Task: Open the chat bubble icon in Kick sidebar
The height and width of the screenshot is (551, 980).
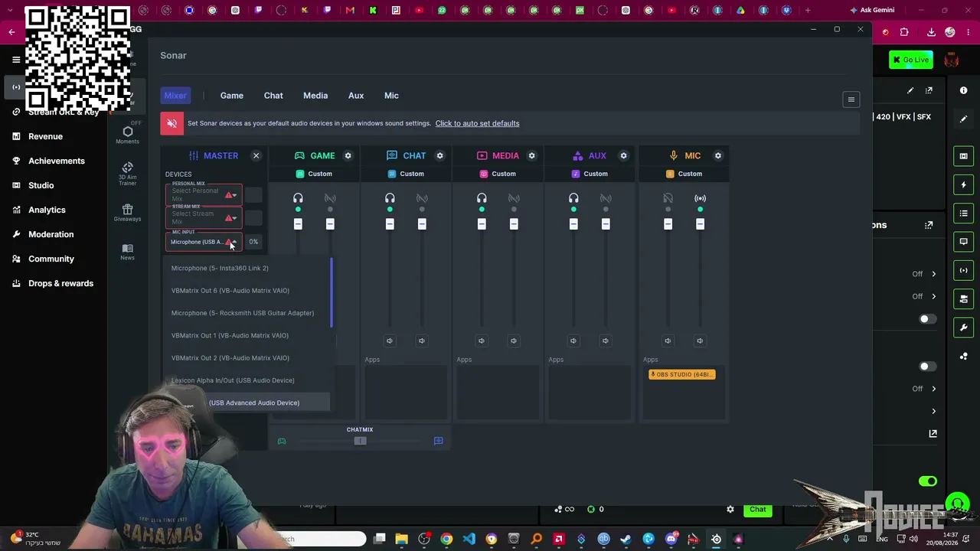Action: pos(963,242)
